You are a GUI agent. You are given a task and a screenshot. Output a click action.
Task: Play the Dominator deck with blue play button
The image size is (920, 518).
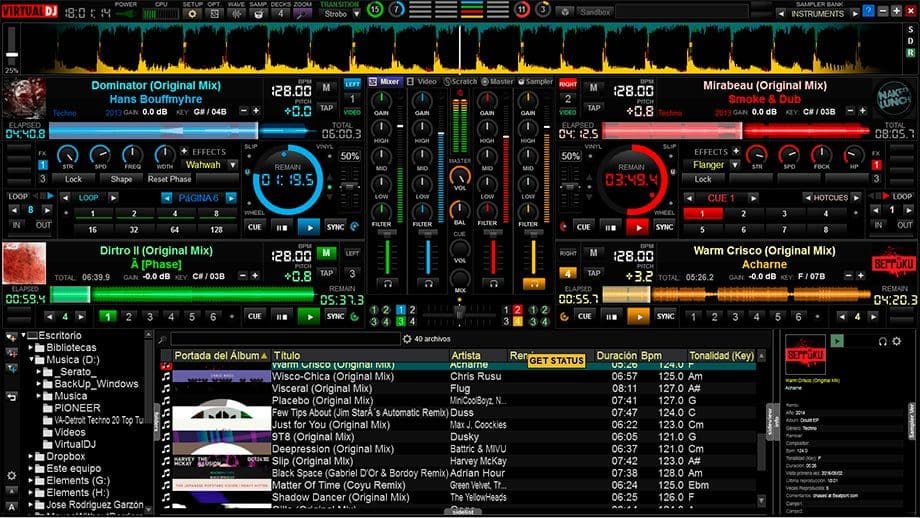coord(309,227)
